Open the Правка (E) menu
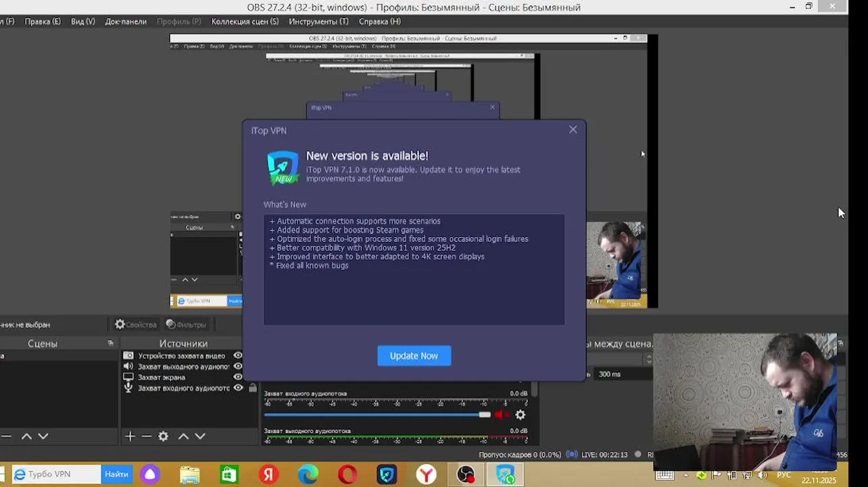The image size is (868, 487). 43,22
